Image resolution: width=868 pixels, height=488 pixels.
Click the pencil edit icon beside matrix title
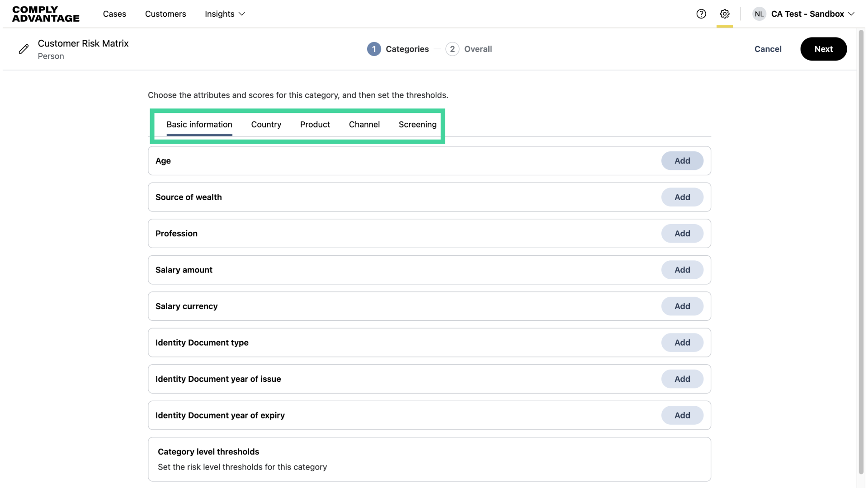click(x=24, y=49)
